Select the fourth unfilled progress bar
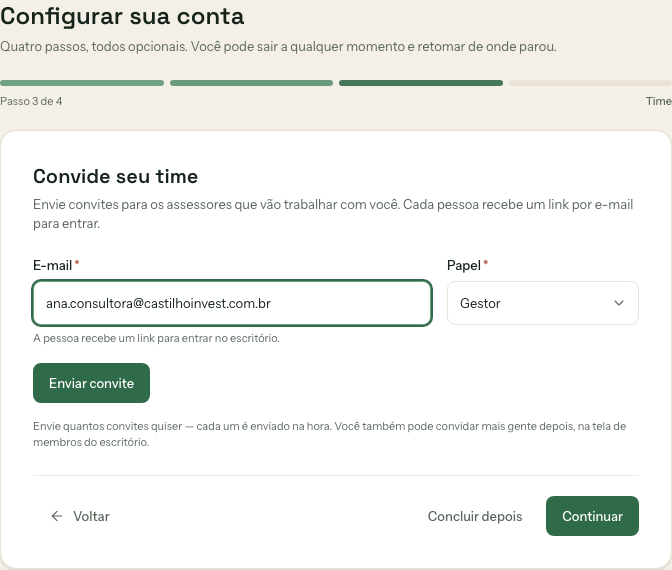672x570 pixels. pos(590,83)
